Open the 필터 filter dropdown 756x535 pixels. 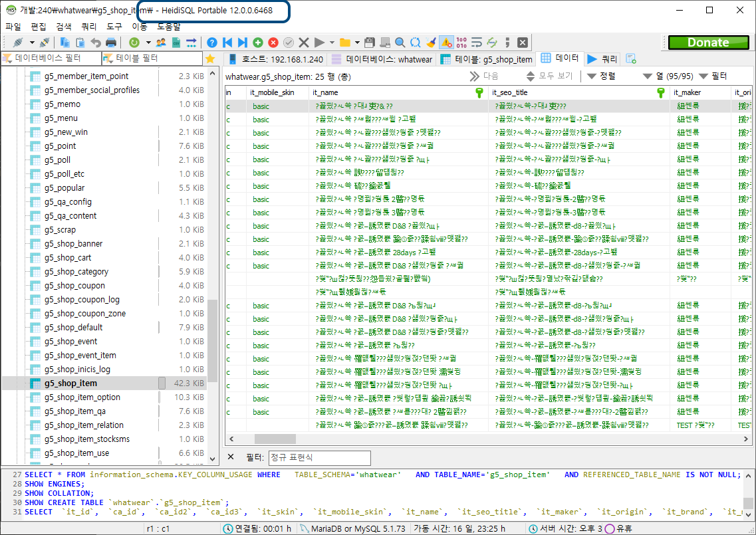(713, 76)
